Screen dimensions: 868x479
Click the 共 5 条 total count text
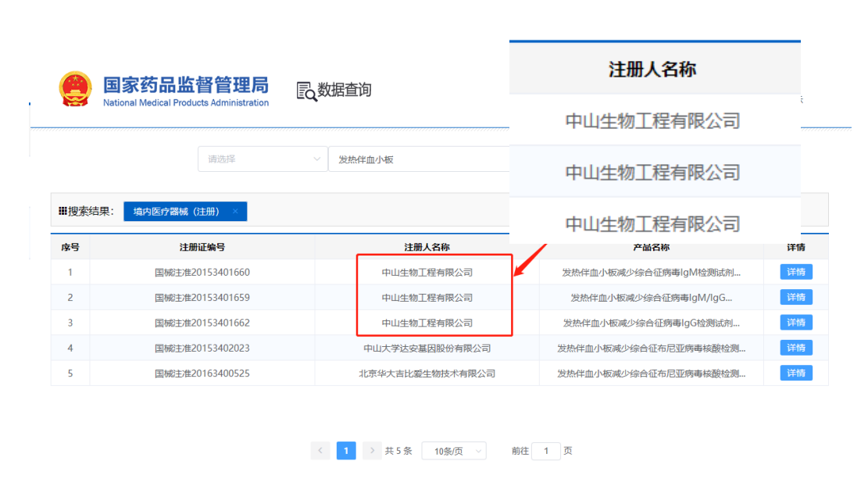point(398,451)
